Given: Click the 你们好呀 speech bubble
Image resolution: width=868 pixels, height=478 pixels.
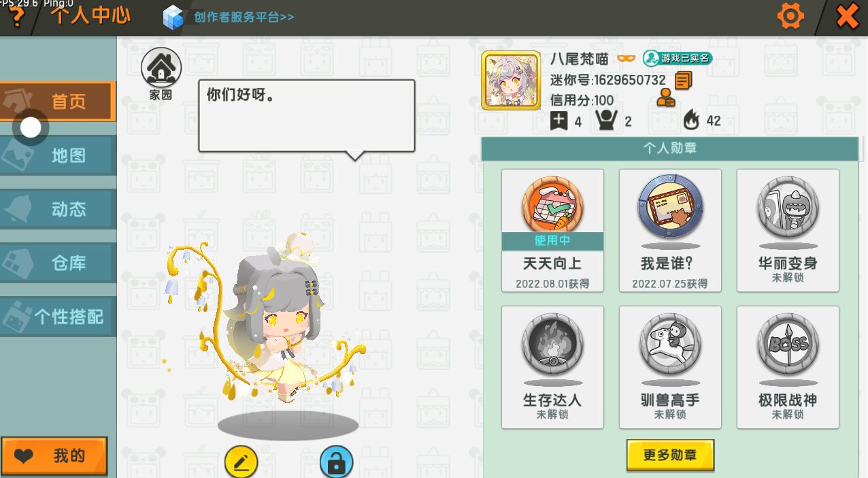Looking at the screenshot, I should click(307, 117).
